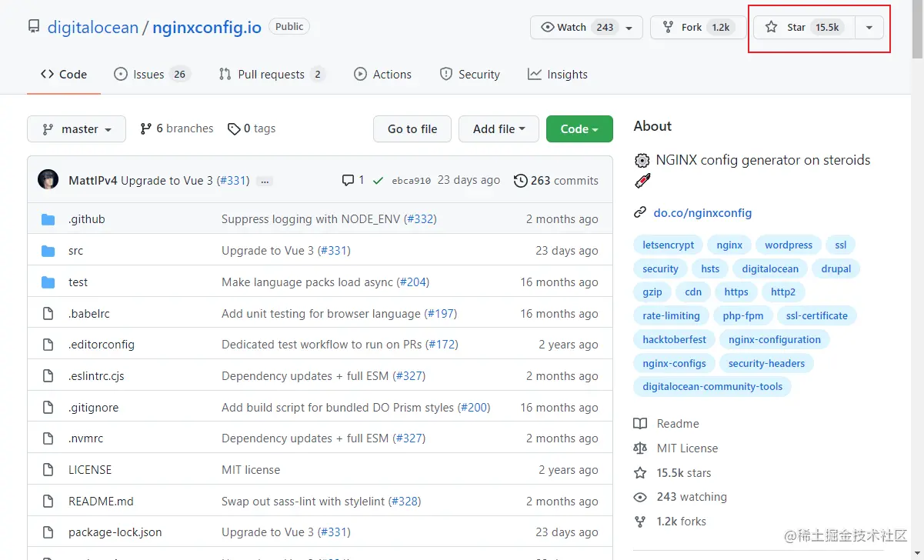Click the fork icon beside 1.2k forks
The image size is (924, 560).
click(640, 522)
